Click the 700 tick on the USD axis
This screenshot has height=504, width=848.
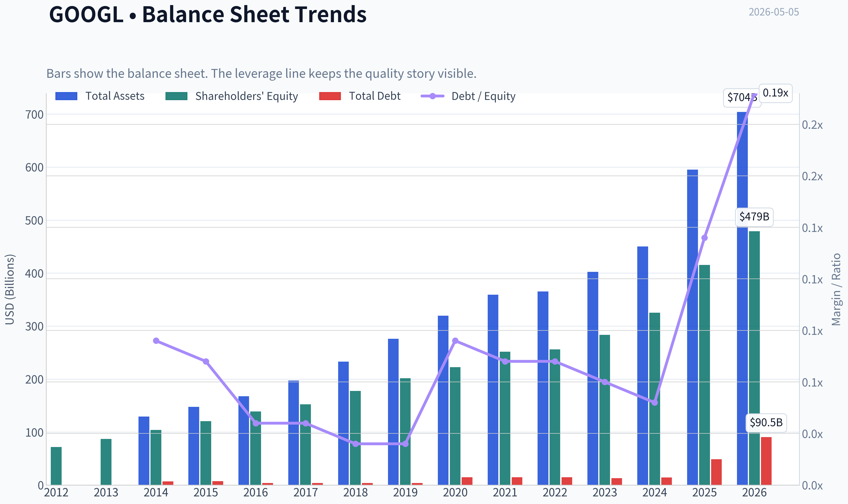coord(34,115)
